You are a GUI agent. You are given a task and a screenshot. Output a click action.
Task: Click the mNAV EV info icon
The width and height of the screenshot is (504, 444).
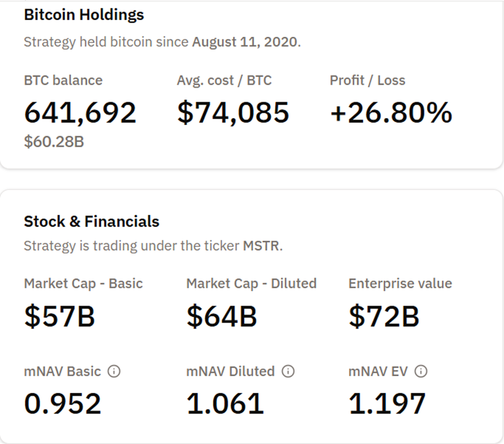420,371
